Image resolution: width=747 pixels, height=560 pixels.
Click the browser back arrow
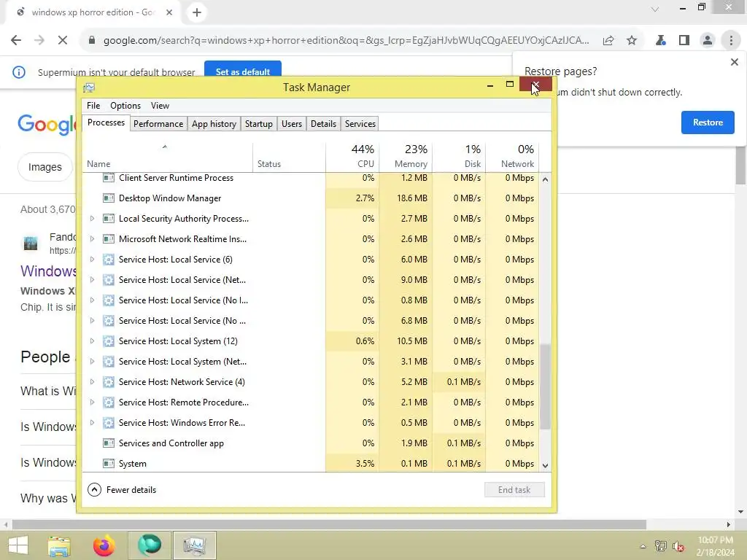coord(16,41)
